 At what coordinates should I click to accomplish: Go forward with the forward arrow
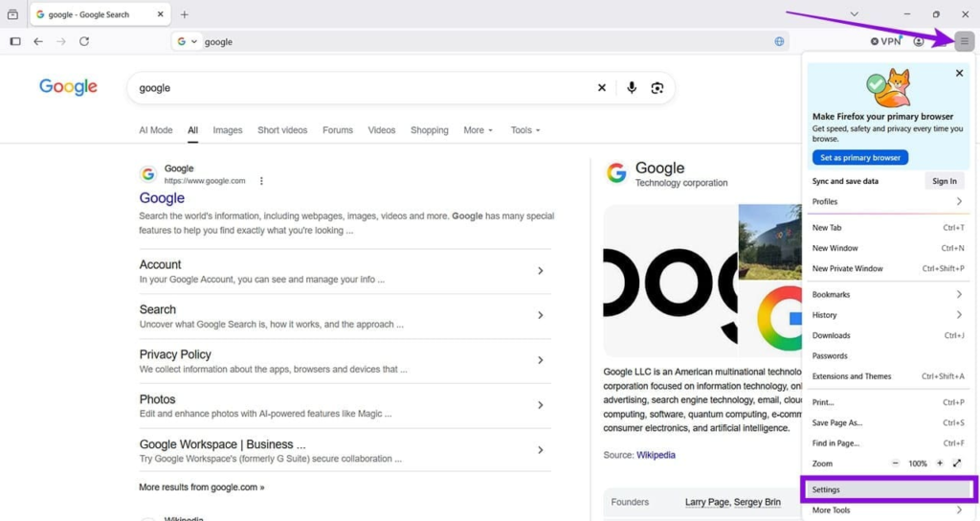60,41
